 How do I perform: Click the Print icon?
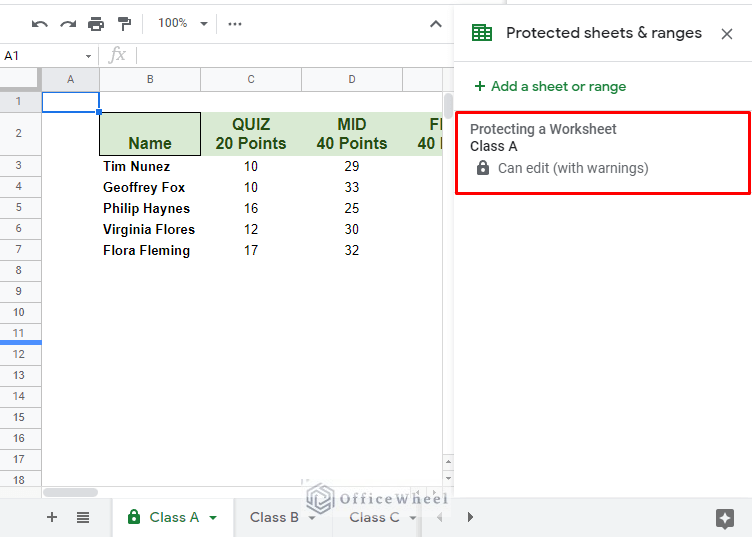[x=96, y=23]
